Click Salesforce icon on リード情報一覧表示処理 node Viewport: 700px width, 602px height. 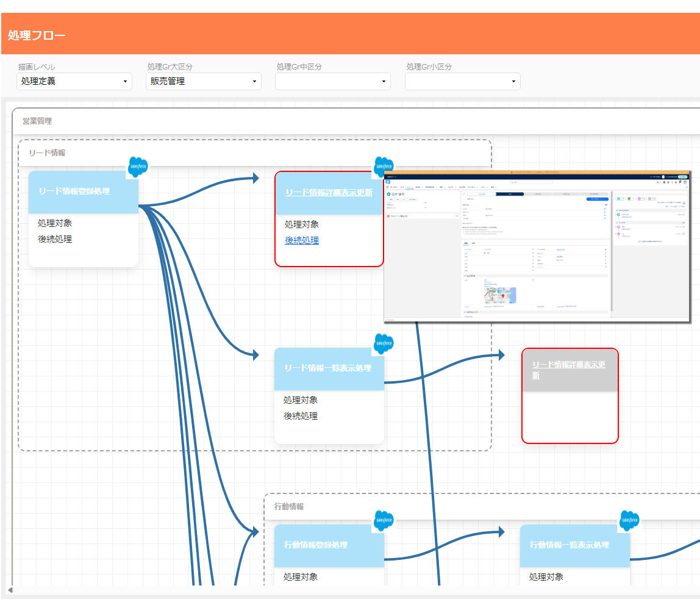384,344
